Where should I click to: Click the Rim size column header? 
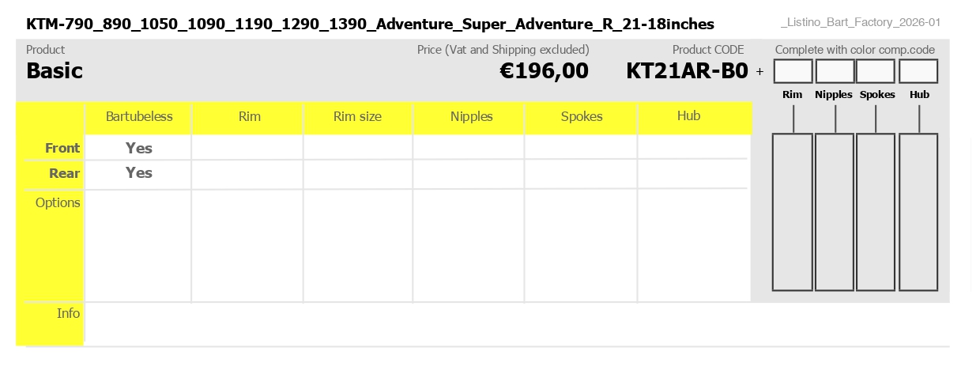(x=357, y=117)
